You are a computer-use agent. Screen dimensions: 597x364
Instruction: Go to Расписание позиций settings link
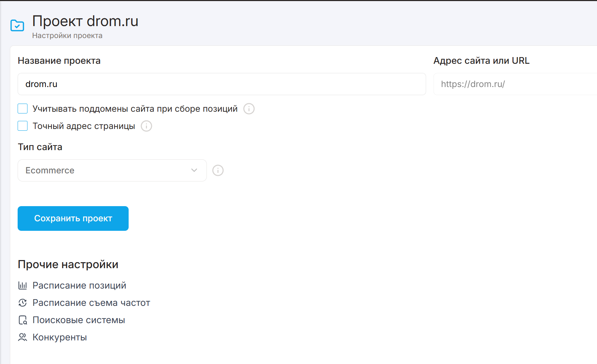point(79,285)
